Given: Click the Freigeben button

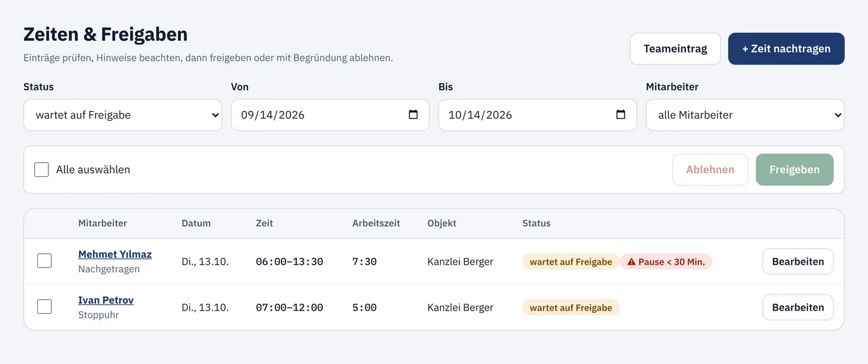Looking at the screenshot, I should 794,169.
